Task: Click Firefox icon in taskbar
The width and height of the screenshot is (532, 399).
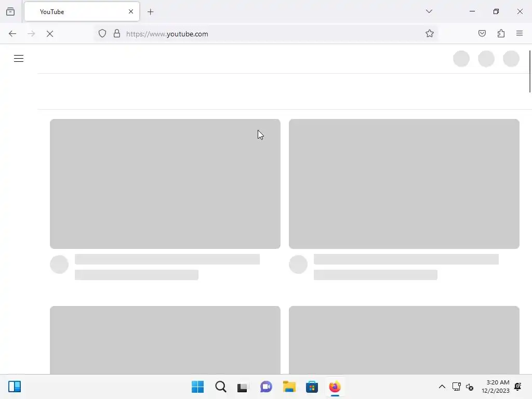Action: 335,387
